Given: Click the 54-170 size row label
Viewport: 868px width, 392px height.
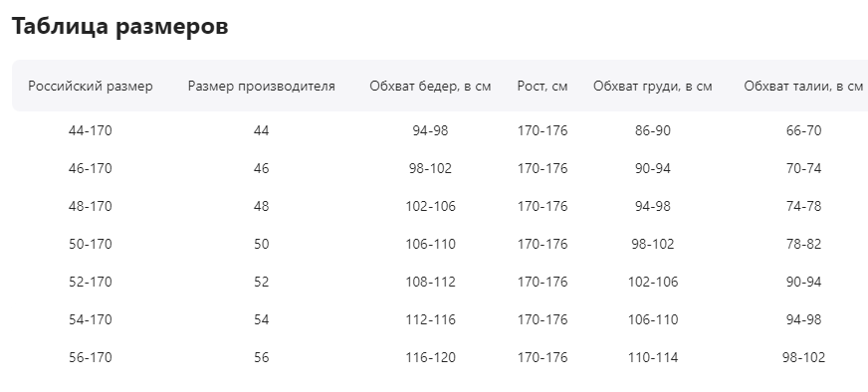Looking at the screenshot, I should point(91,319).
